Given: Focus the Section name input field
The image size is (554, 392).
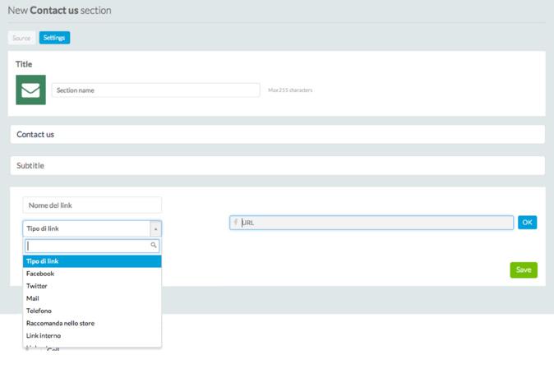Looking at the screenshot, I should 156,90.
